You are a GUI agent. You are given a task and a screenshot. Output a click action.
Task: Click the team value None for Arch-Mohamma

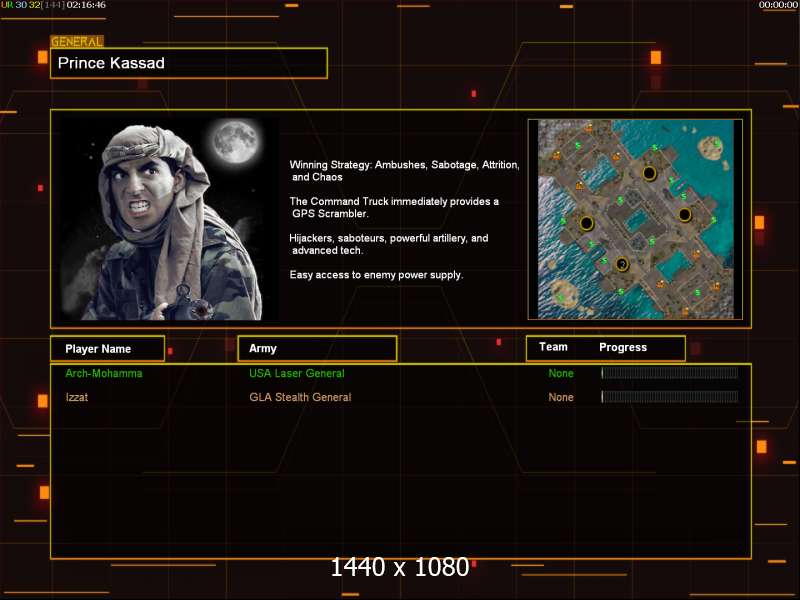[561, 373]
